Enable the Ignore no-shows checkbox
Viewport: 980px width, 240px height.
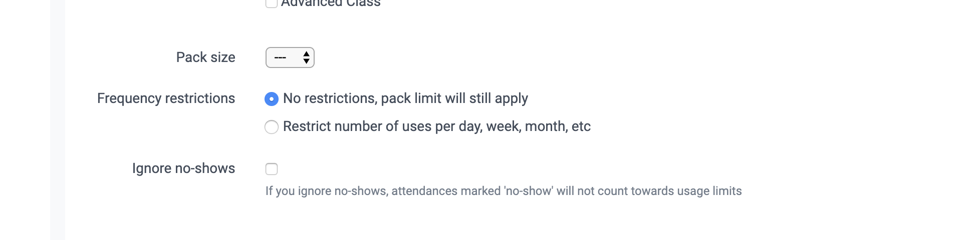pos(272,169)
